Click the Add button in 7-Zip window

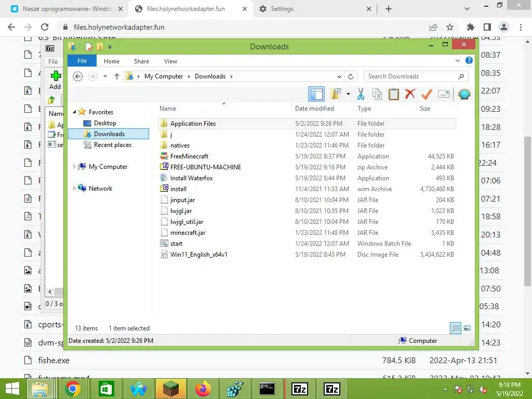[x=55, y=80]
